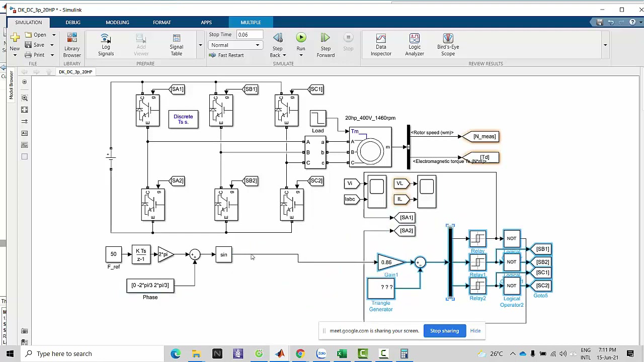Select the [N_meas] Goto block

[x=480, y=137]
